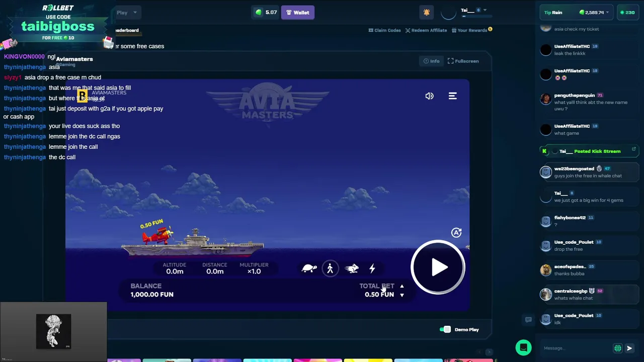
Task: Switch the game to Fullscreen
Action: coord(463,61)
